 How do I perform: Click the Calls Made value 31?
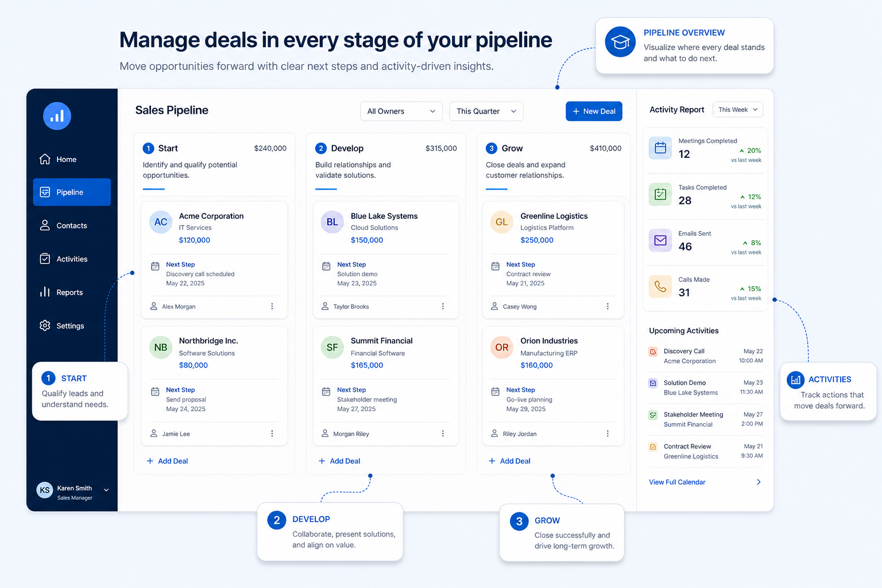[684, 292]
